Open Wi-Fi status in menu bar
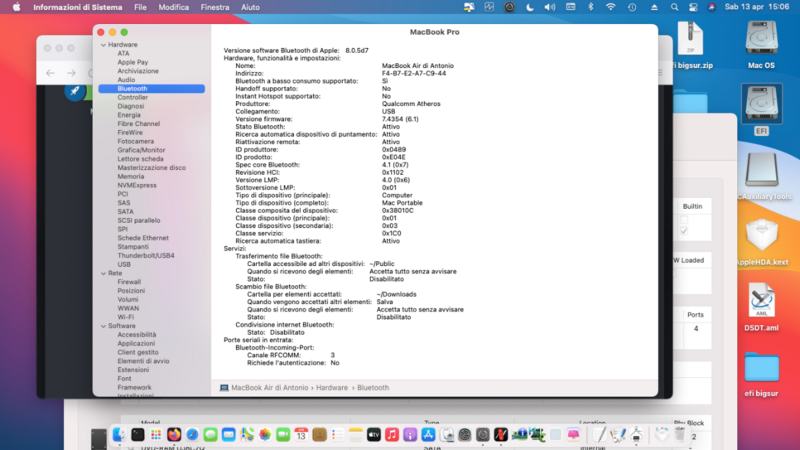 (x=611, y=7)
